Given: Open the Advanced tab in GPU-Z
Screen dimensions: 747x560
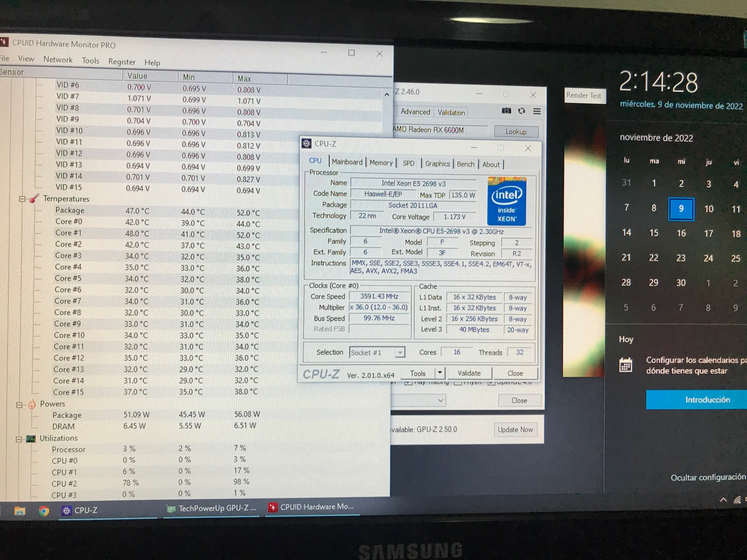Looking at the screenshot, I should point(415,112).
